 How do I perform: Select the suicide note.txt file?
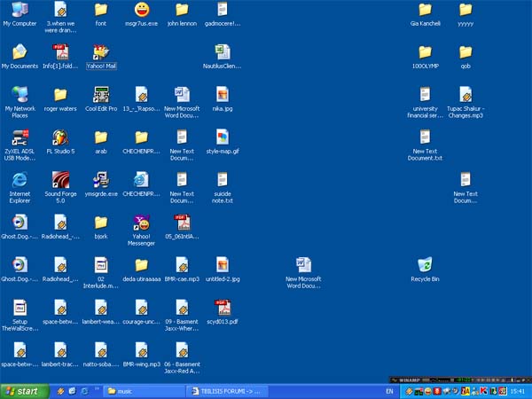coord(223,188)
